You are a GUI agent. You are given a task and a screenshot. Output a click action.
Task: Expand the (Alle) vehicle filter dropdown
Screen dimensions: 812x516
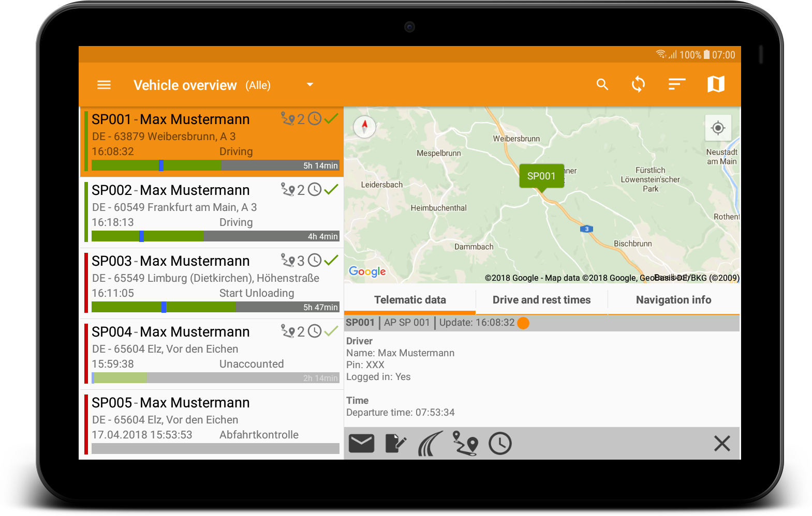click(x=310, y=85)
